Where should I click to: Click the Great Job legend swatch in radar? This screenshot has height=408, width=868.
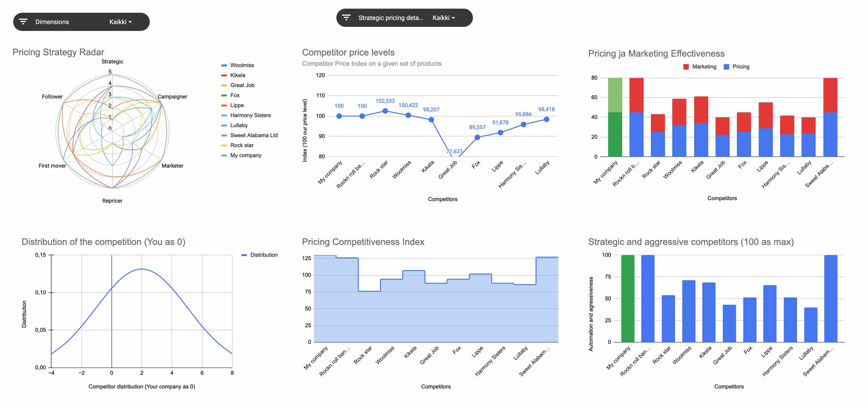(x=224, y=86)
